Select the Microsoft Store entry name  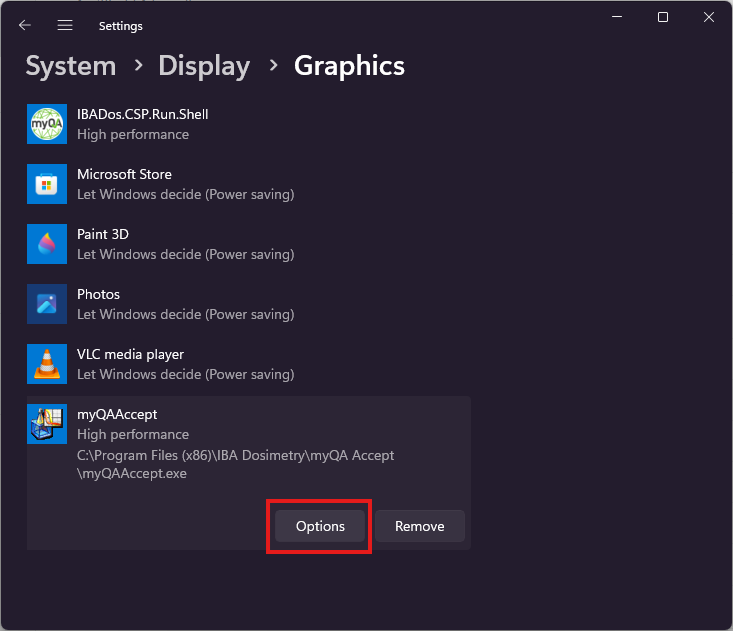(124, 174)
